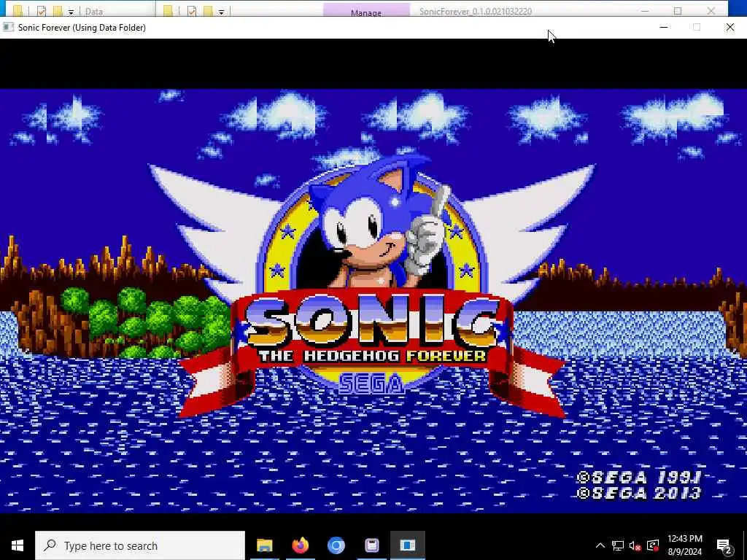
Task: Close the SonicForever_0.1.0 Explorer window behind
Action: point(711,11)
